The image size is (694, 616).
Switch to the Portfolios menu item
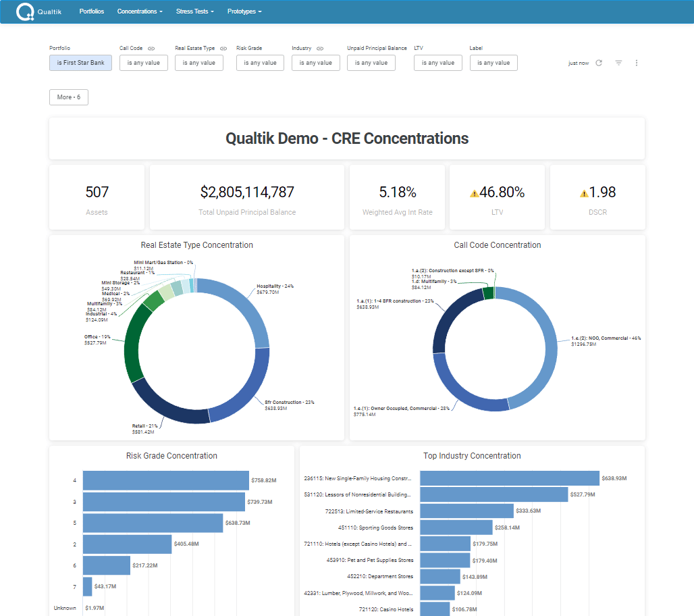pos(91,11)
